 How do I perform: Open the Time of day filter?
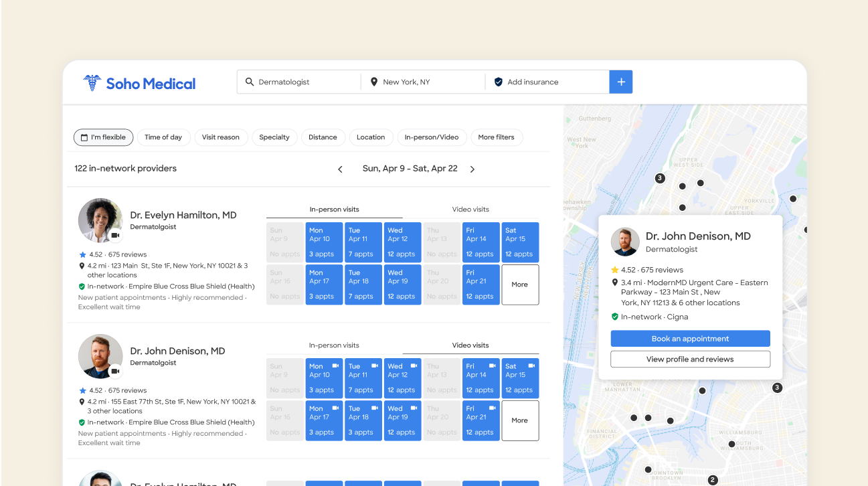(x=163, y=137)
